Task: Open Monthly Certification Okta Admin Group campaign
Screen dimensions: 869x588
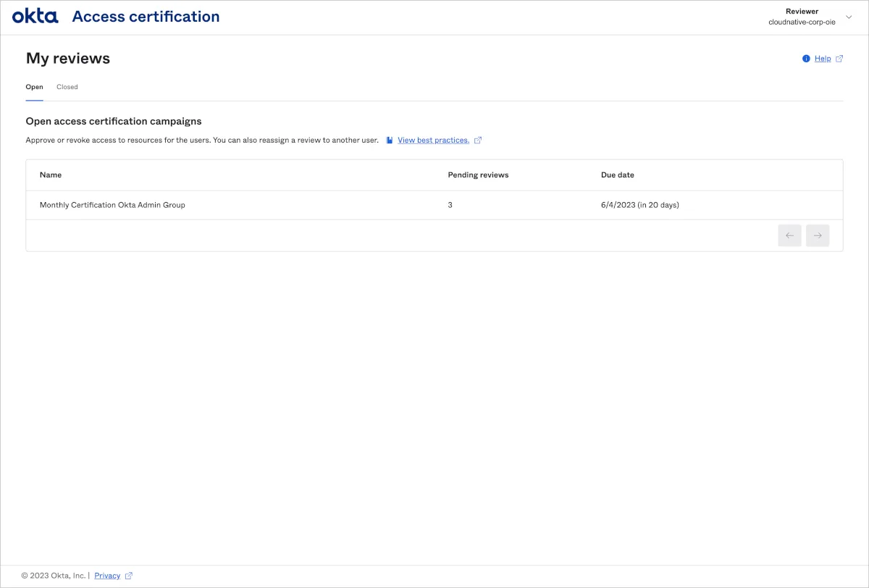Action: tap(112, 205)
